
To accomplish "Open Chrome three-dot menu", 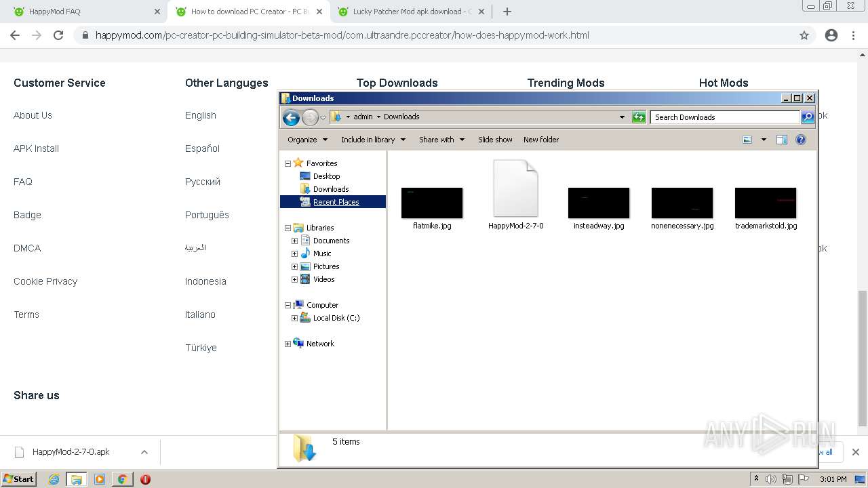I will tap(853, 35).
